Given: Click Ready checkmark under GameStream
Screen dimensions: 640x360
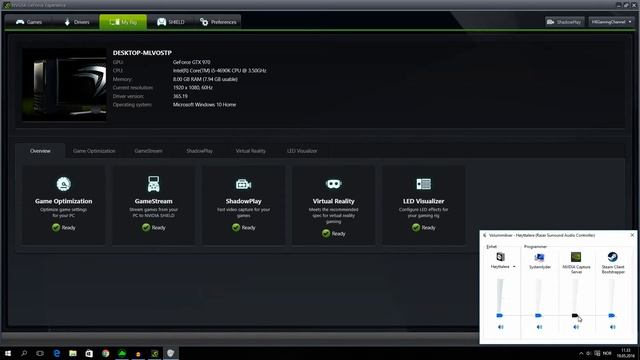Looking at the screenshot, I should pos(146,227).
